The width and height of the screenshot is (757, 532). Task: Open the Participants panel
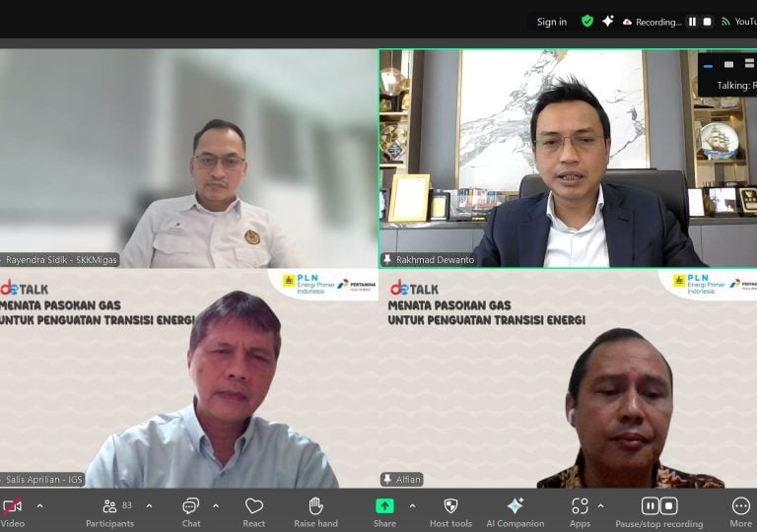(x=109, y=512)
